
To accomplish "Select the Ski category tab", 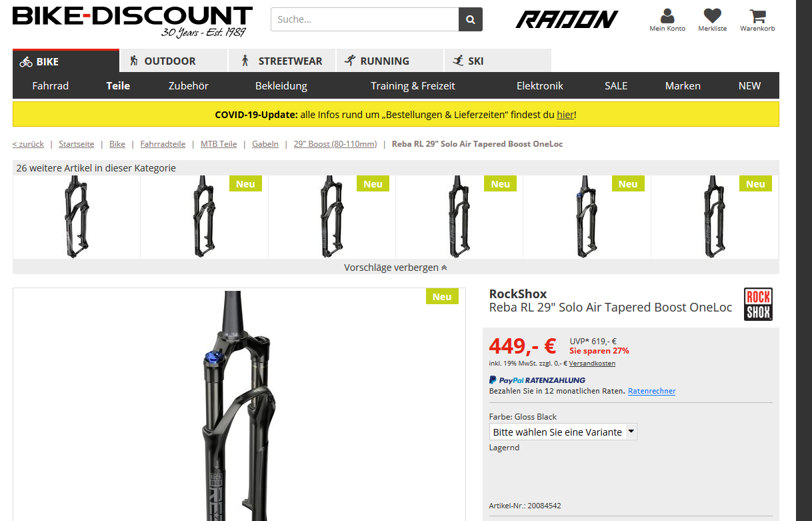I will (498, 61).
